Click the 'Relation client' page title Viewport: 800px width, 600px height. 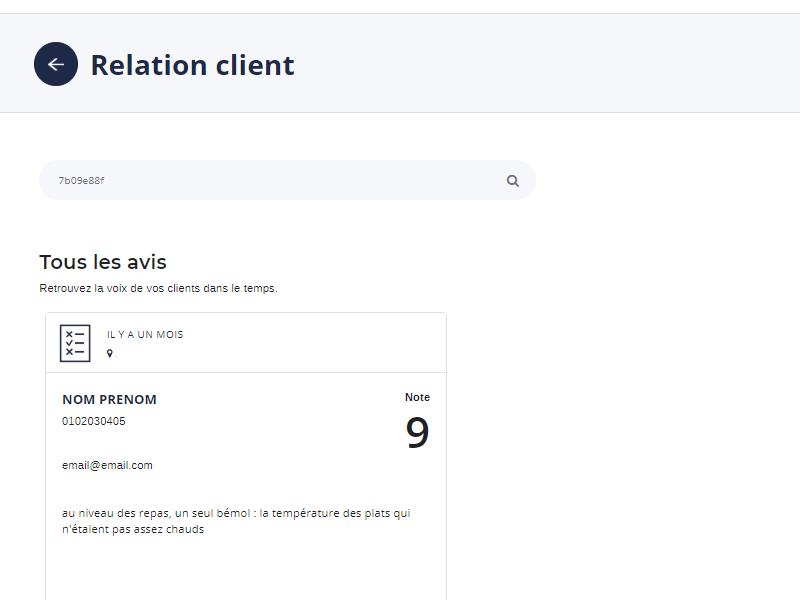pyautogui.click(x=192, y=65)
